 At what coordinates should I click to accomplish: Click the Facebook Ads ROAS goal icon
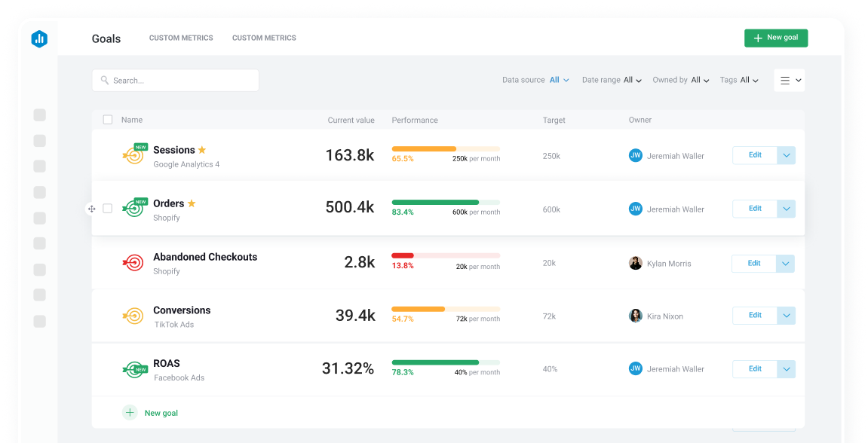click(x=134, y=368)
